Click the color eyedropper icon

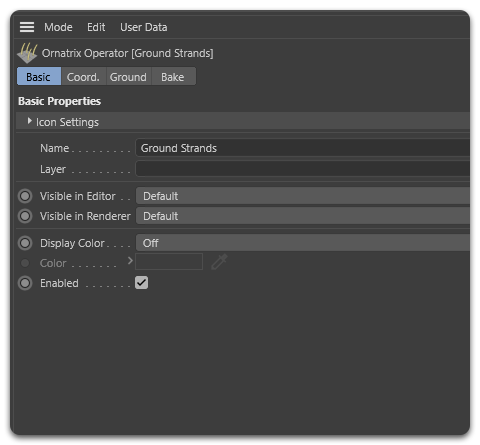pos(219,262)
